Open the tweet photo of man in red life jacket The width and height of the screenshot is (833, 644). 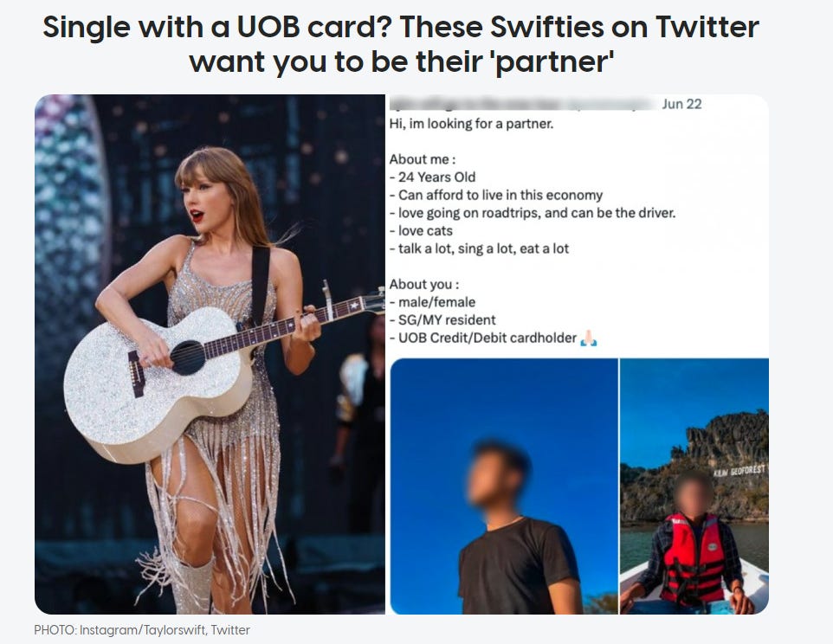(694, 486)
